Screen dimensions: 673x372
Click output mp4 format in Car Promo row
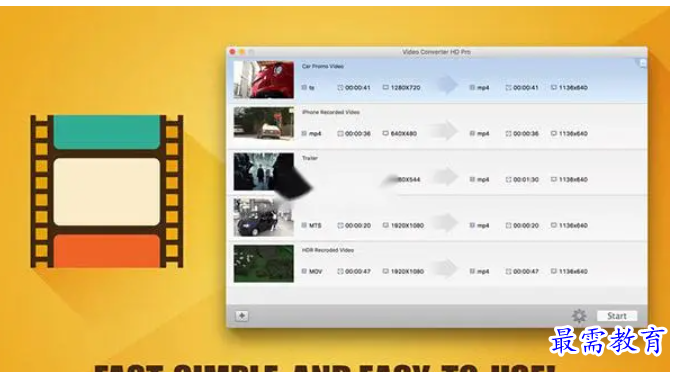[483, 88]
